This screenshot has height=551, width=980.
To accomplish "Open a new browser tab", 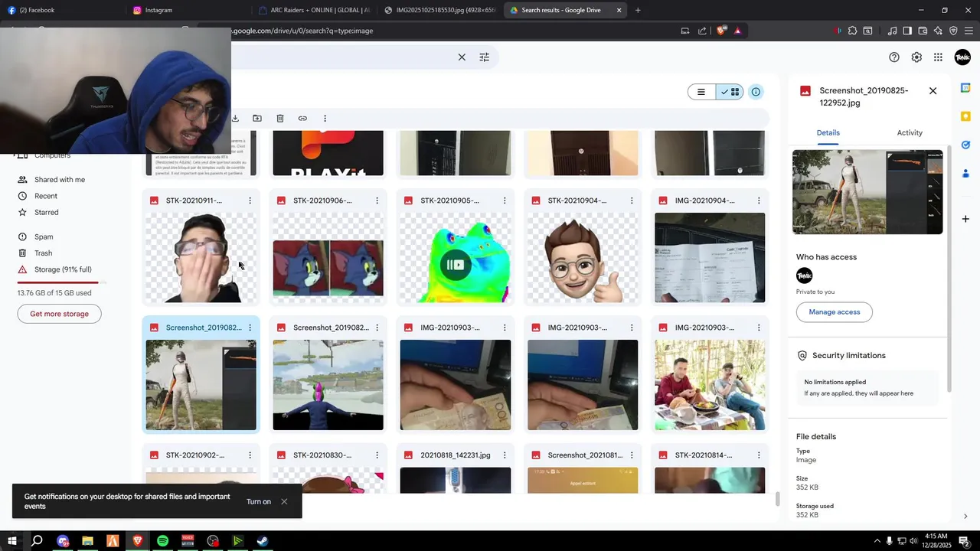I will [x=638, y=10].
